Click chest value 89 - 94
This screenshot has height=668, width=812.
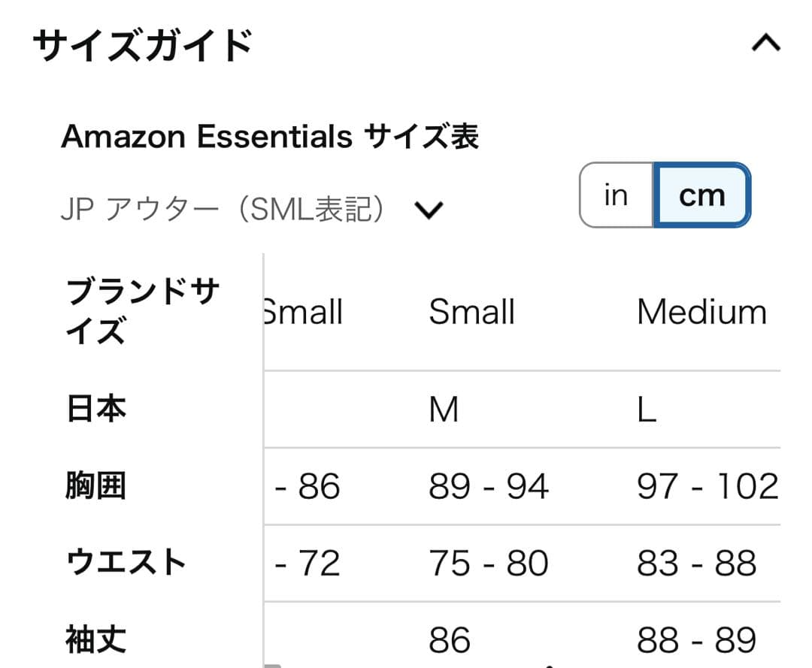[489, 487]
